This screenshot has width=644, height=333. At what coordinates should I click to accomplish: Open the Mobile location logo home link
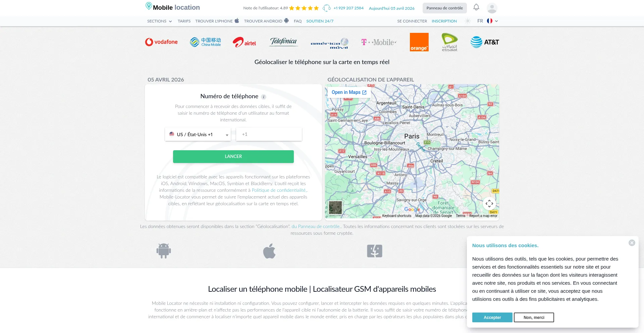tap(173, 7)
